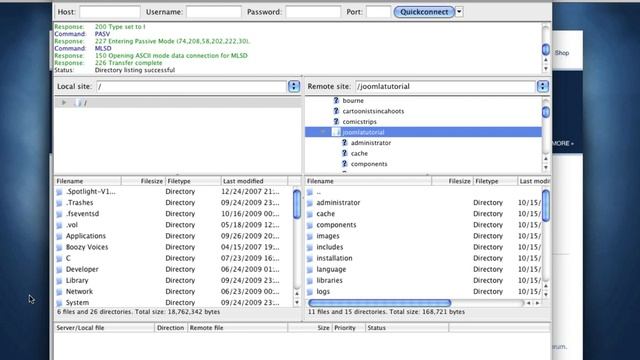Click folder icon of Library local entry

coord(60,281)
